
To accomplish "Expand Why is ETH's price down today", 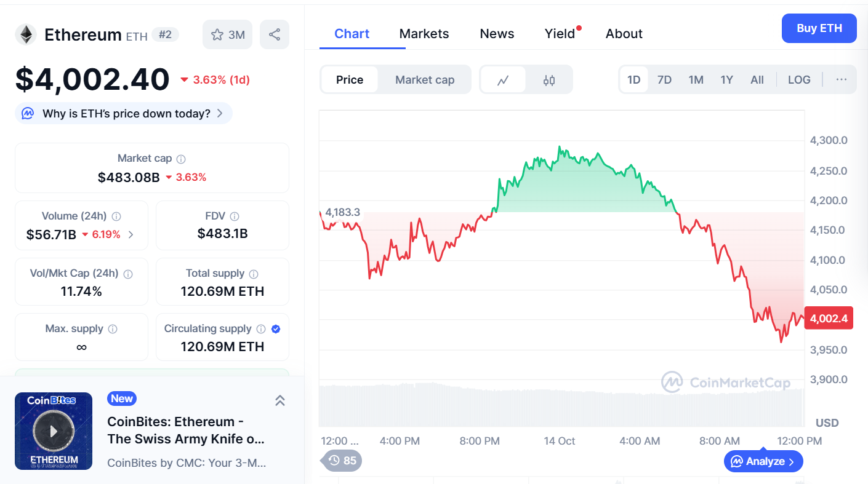I will pos(124,113).
